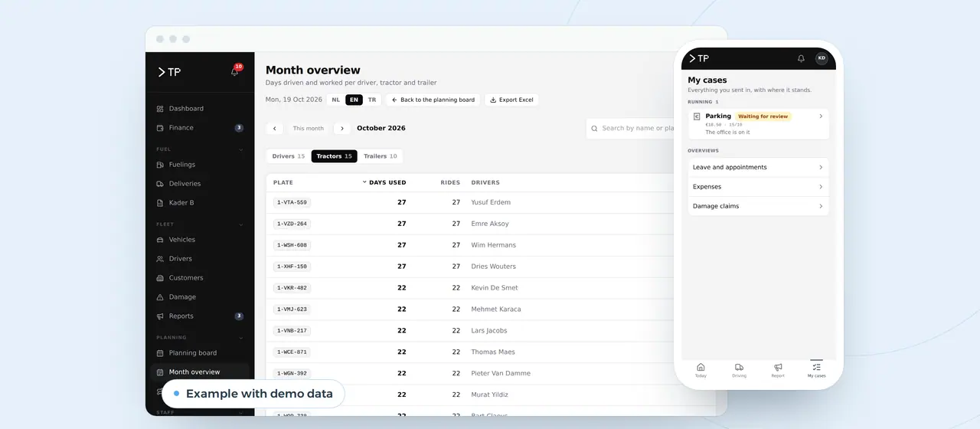Select plate 1-XHF-150
This screenshot has height=429, width=980.
pos(292,267)
